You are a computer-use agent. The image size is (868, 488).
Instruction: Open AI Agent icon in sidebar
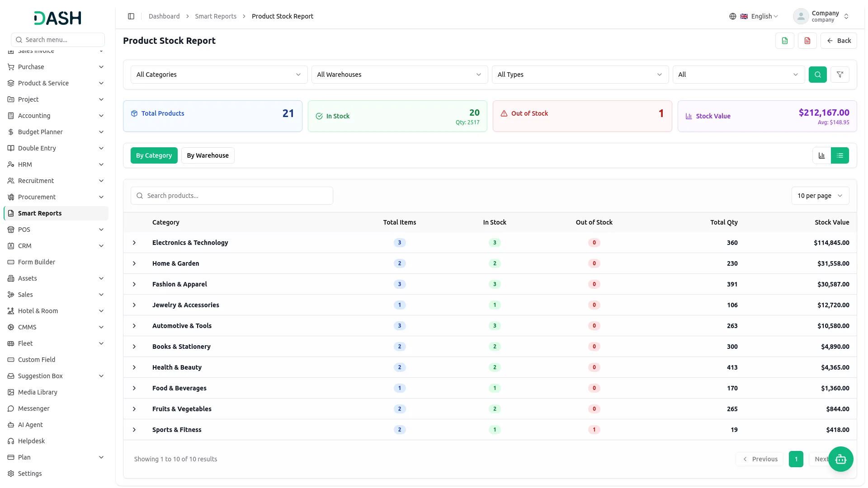11,425
